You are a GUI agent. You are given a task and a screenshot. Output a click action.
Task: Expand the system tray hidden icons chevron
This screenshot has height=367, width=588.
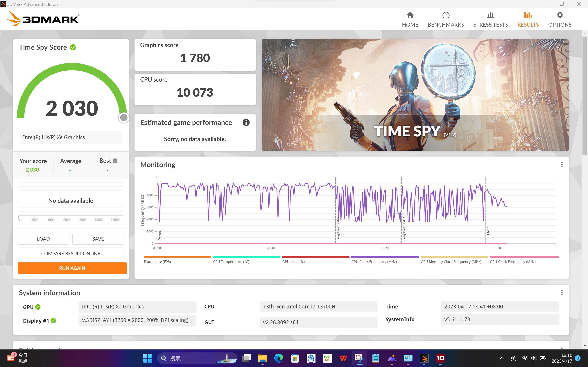tap(501, 358)
